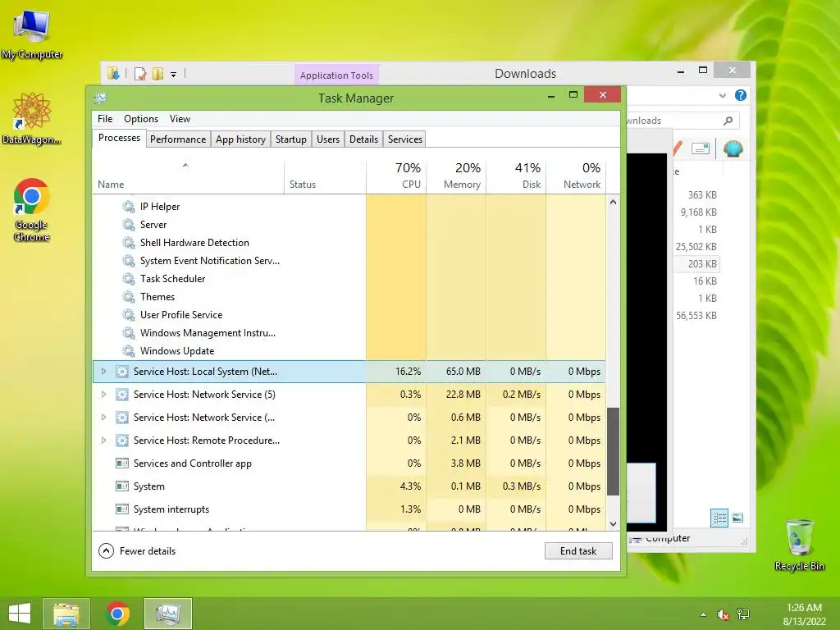Sort processes by the Memory column
840x630 pixels.
point(456,177)
